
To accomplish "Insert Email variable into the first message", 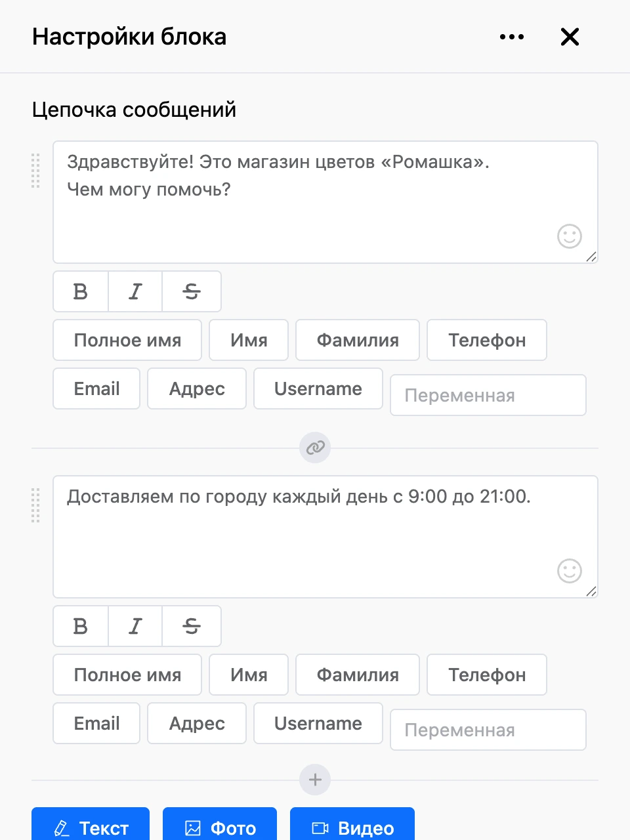I will pos(96,388).
